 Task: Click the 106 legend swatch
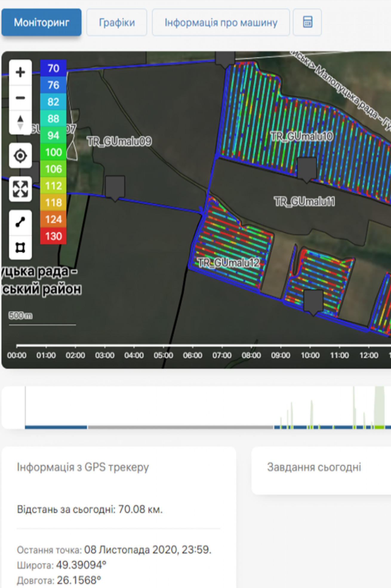pos(53,169)
